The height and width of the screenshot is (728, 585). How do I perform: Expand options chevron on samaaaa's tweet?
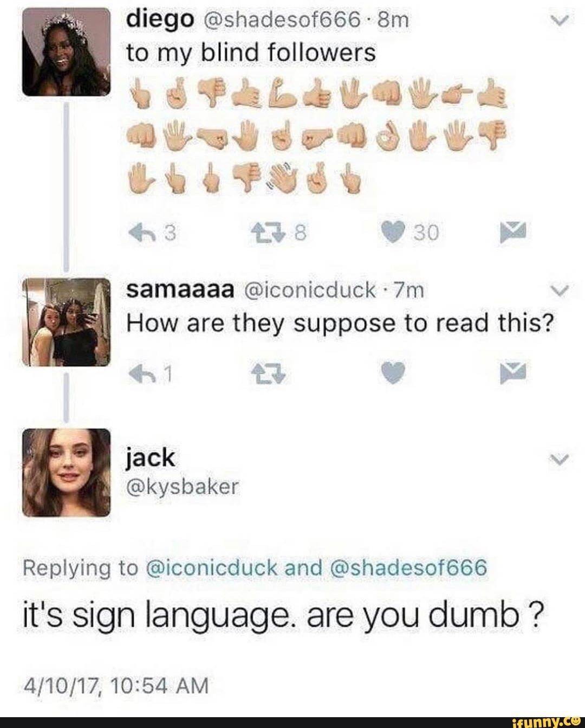pyautogui.click(x=561, y=293)
